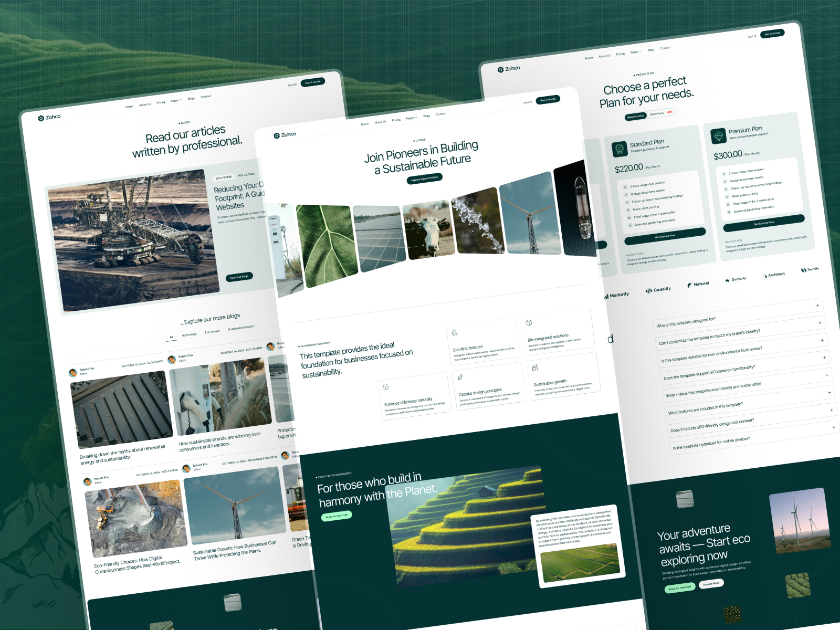840x630 pixels.
Task: Click the Explore More button
Action: [x=711, y=583]
